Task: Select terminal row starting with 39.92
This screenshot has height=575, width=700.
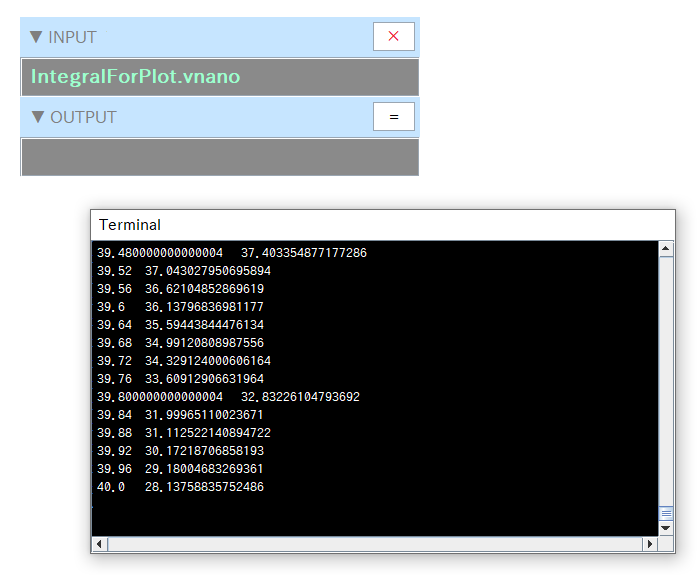Action: coord(180,451)
